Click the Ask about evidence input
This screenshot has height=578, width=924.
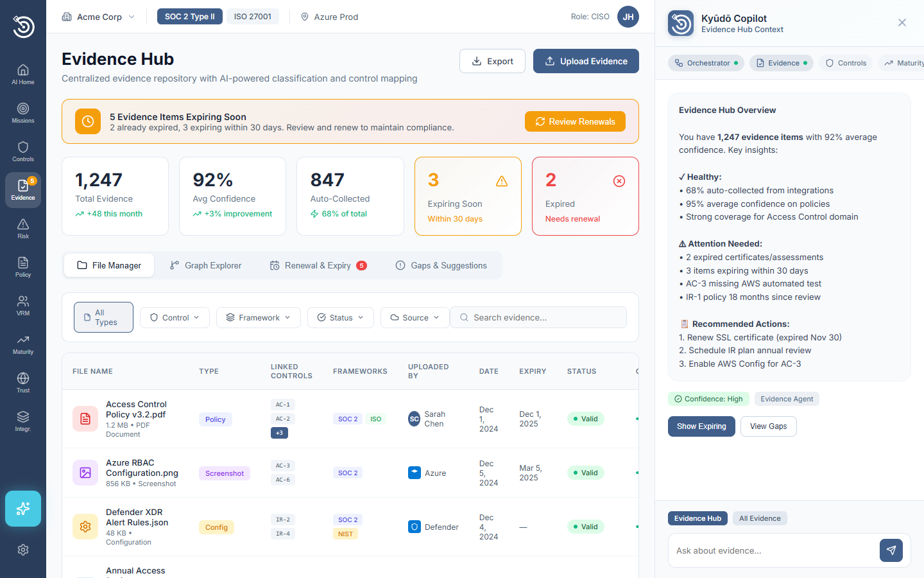(774, 550)
